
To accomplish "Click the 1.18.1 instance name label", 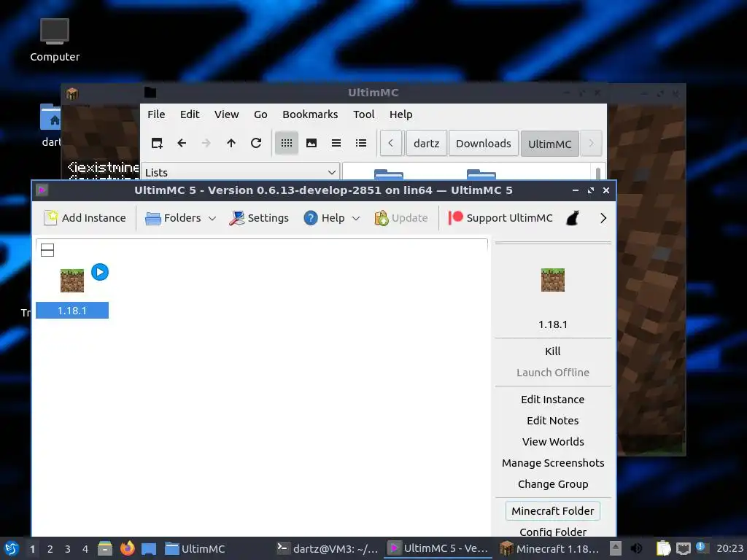I will pyautogui.click(x=72, y=311).
